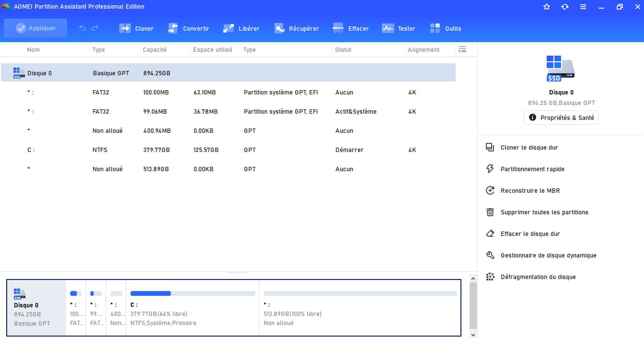The height and width of the screenshot is (338, 644).
Task: Click the undo arrow icon
Action: pos(82,28)
